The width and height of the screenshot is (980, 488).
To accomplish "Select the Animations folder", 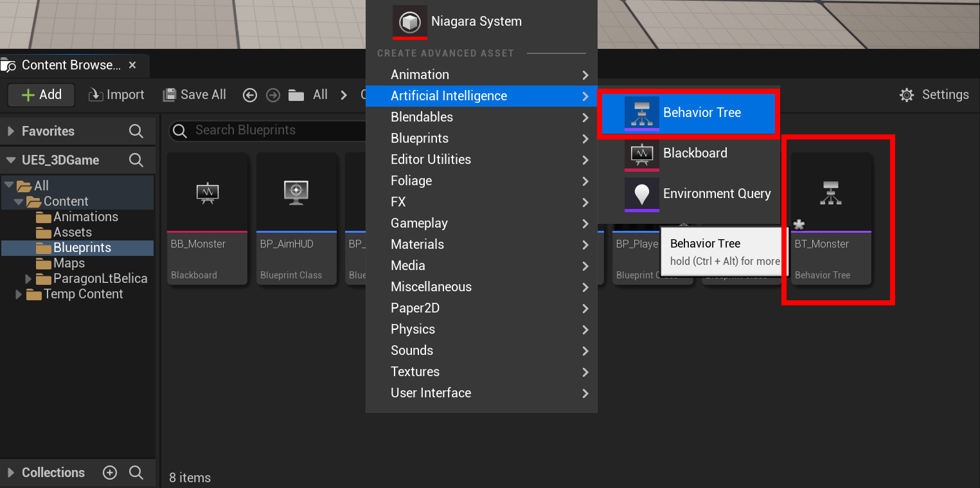I will [85, 217].
